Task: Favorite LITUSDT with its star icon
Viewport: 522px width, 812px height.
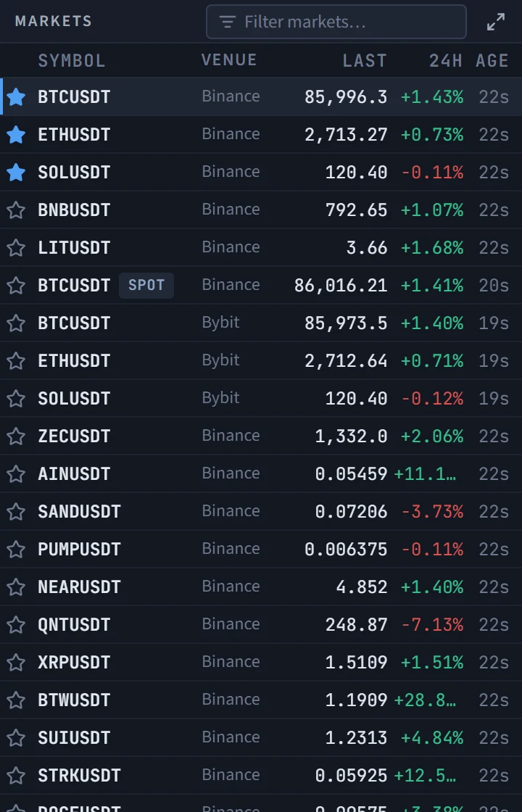Action: coord(16,247)
